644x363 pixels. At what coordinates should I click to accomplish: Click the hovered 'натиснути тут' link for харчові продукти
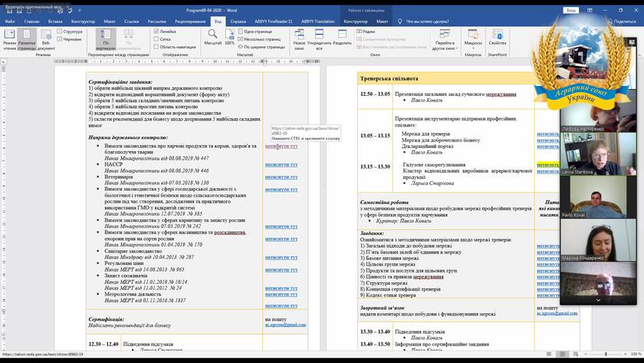pos(281,146)
